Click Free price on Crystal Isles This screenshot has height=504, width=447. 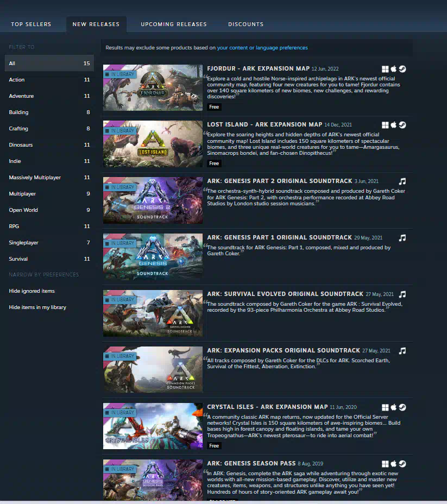[x=214, y=446]
